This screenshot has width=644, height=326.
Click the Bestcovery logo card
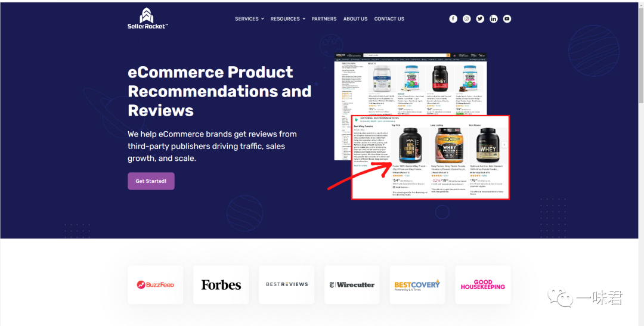click(x=417, y=284)
